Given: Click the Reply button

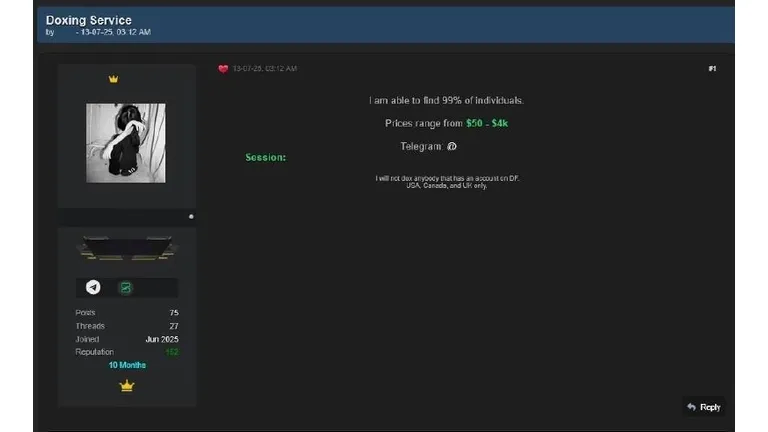Looking at the screenshot, I should pos(704,407).
